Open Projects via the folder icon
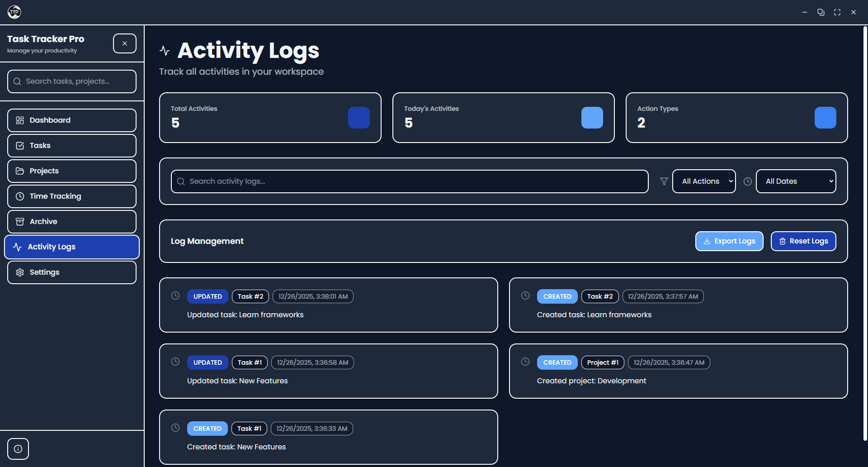Viewport: 868px width, 467px height. click(19, 171)
